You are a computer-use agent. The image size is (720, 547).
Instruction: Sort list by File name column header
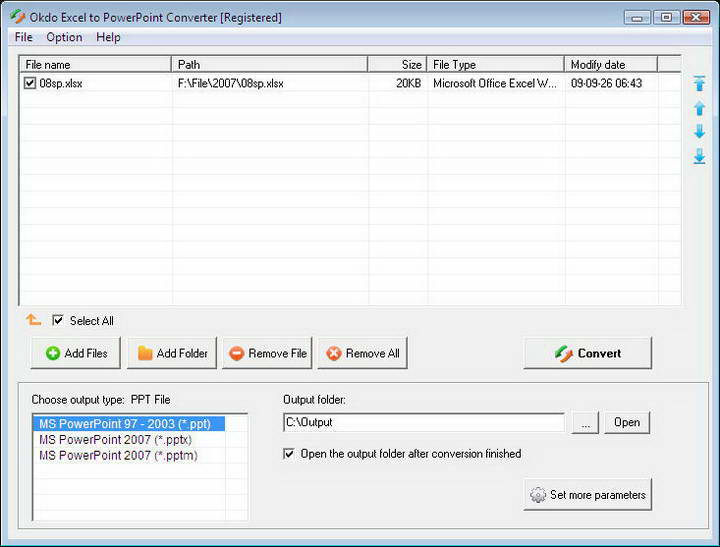(95, 65)
